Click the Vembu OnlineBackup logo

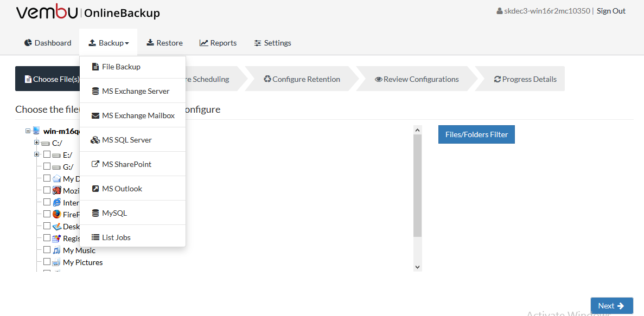(x=88, y=12)
